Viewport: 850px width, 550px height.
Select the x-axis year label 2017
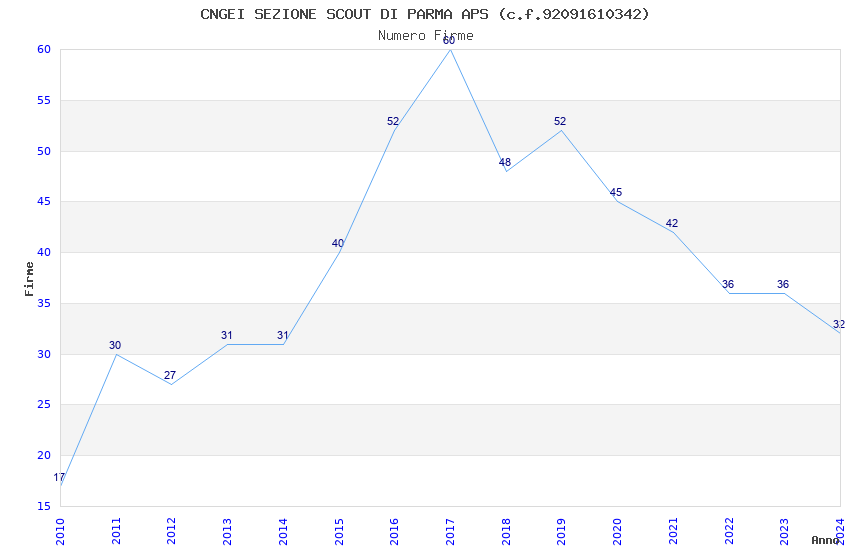[450, 532]
